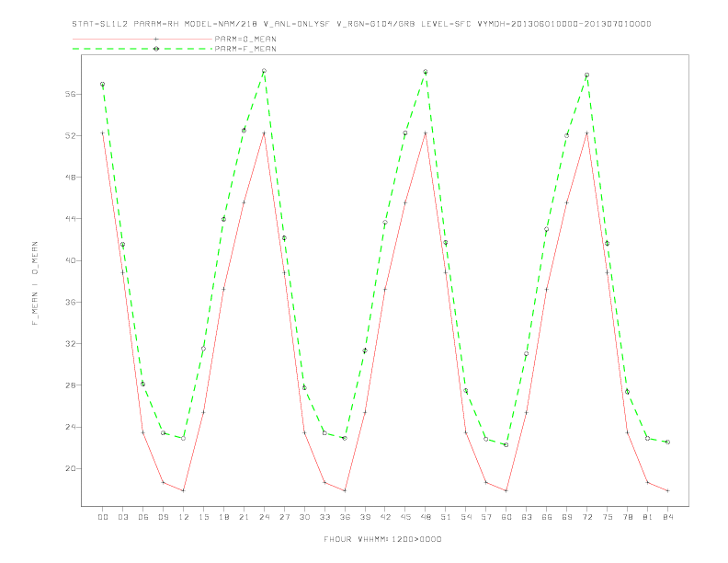728x563 pixels.
Task: Click x-axis tick label 75
Action: point(608,517)
